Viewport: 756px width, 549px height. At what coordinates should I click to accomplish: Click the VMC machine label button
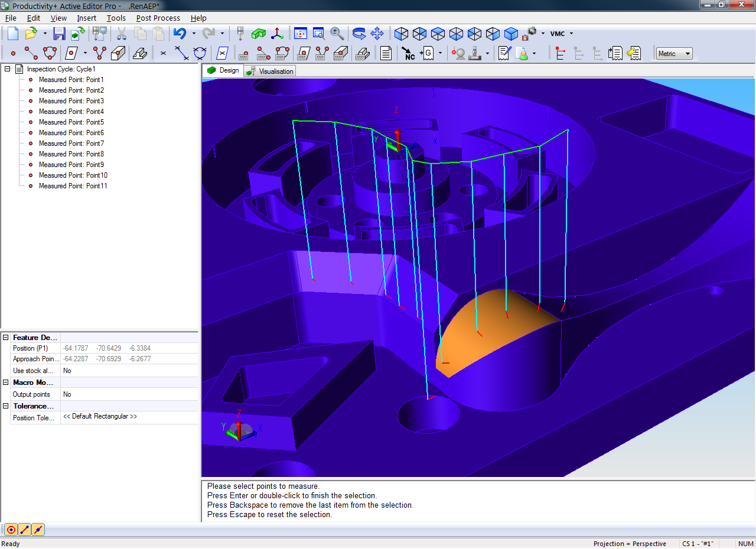click(558, 34)
